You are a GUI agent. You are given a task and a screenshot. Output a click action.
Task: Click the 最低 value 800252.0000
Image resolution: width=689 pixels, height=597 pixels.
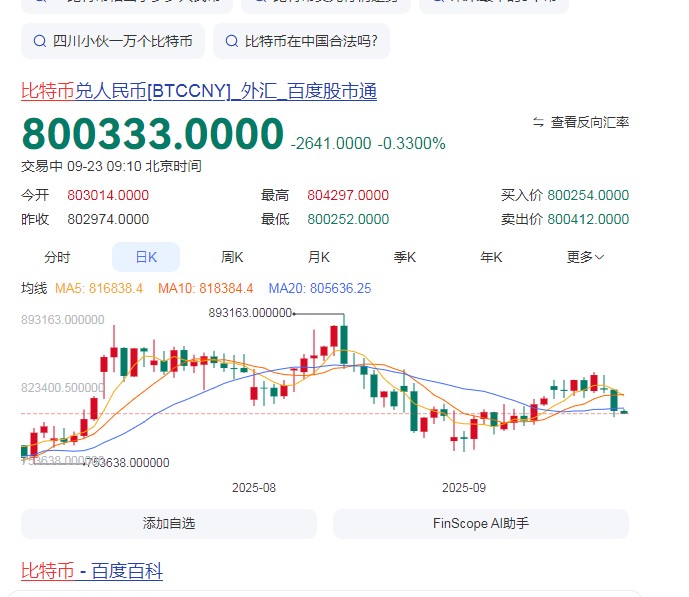tap(348, 219)
